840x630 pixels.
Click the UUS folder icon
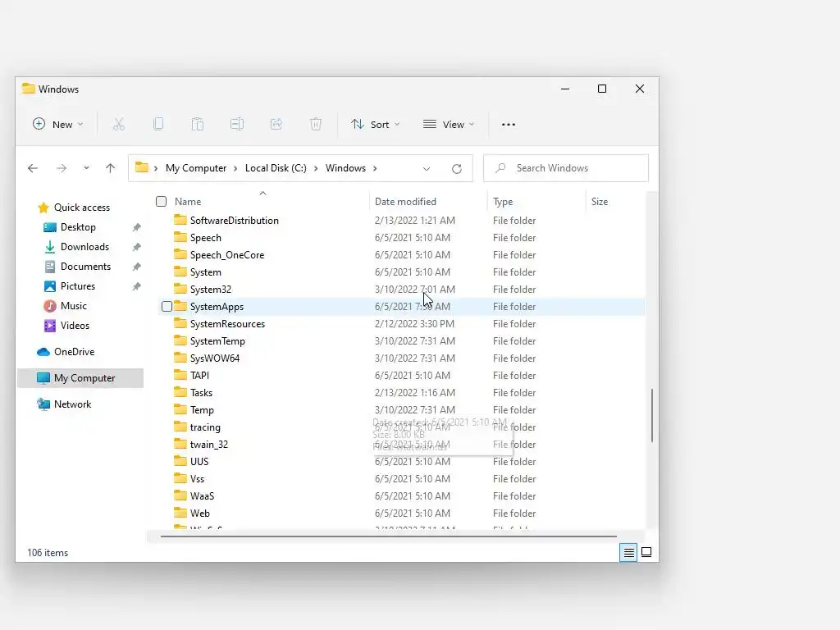180,461
